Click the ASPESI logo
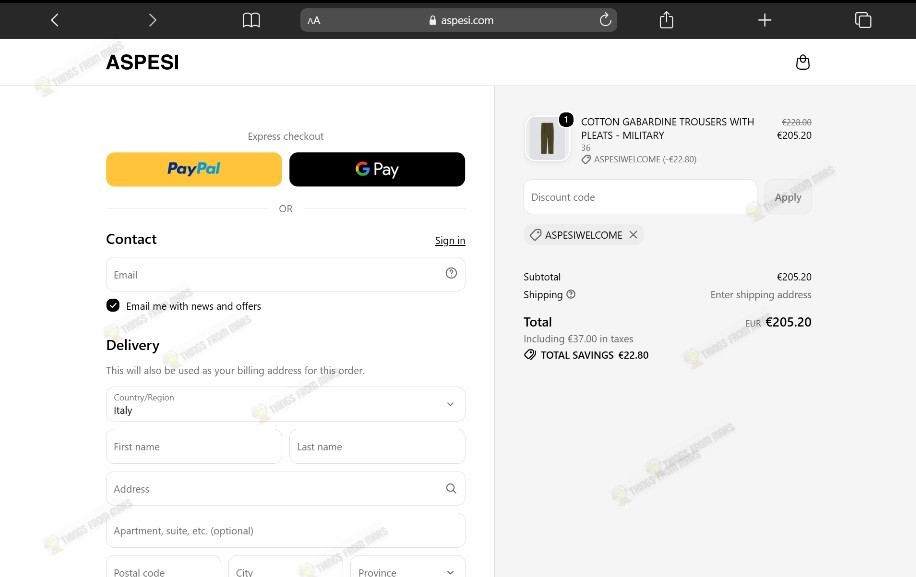 pos(143,62)
